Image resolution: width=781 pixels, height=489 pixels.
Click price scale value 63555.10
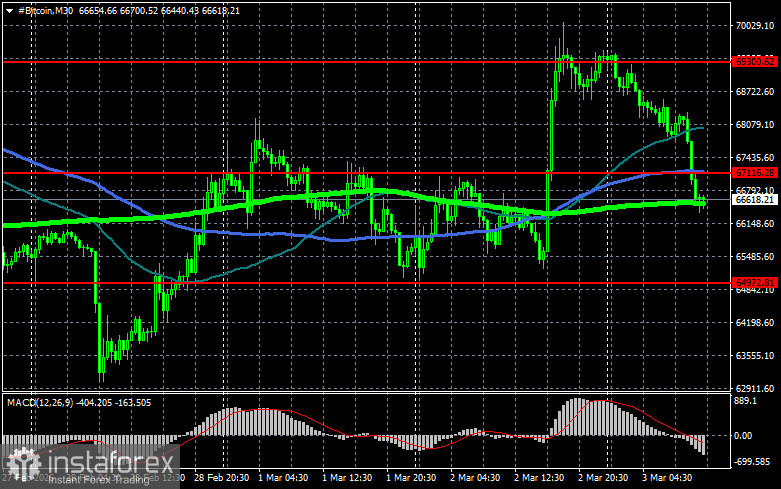click(x=755, y=356)
